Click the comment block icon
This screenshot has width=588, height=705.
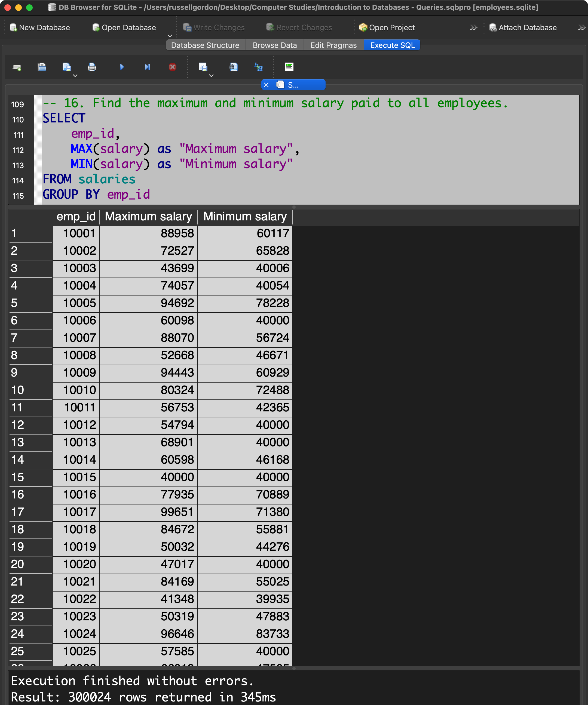point(289,67)
